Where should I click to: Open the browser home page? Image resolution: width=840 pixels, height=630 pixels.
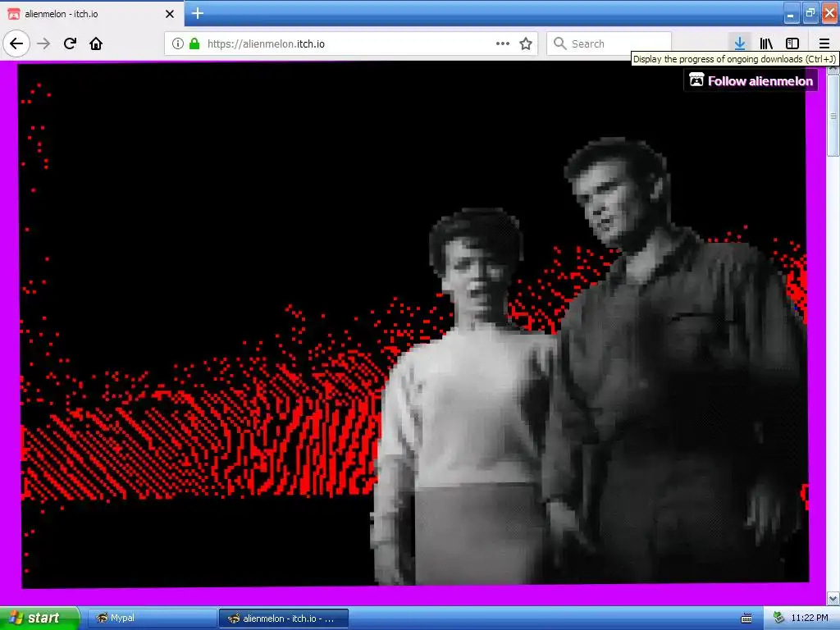96,43
